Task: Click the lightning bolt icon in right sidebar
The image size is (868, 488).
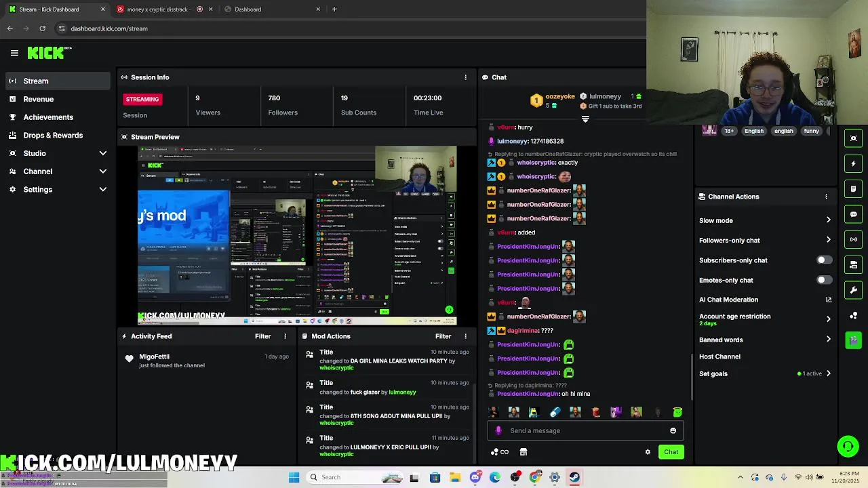Action: click(x=853, y=163)
